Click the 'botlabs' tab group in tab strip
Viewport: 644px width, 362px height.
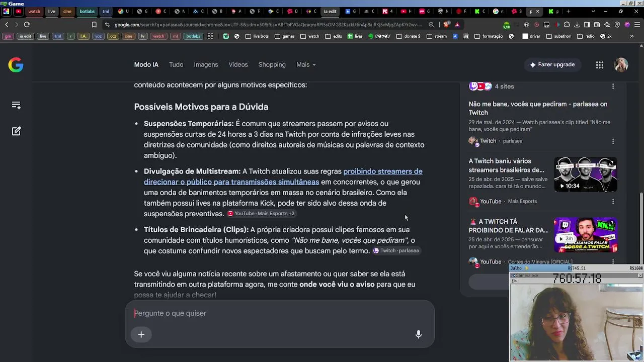coord(87,11)
